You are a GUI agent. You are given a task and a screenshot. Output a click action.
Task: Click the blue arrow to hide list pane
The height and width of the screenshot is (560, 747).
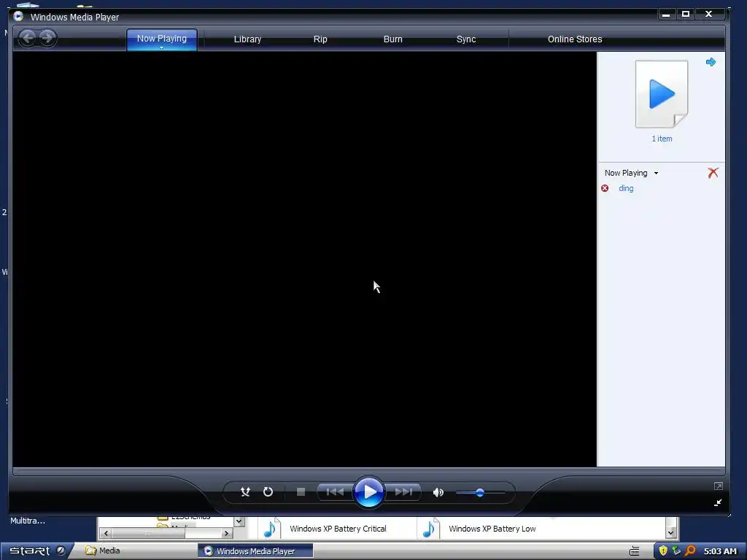711,62
